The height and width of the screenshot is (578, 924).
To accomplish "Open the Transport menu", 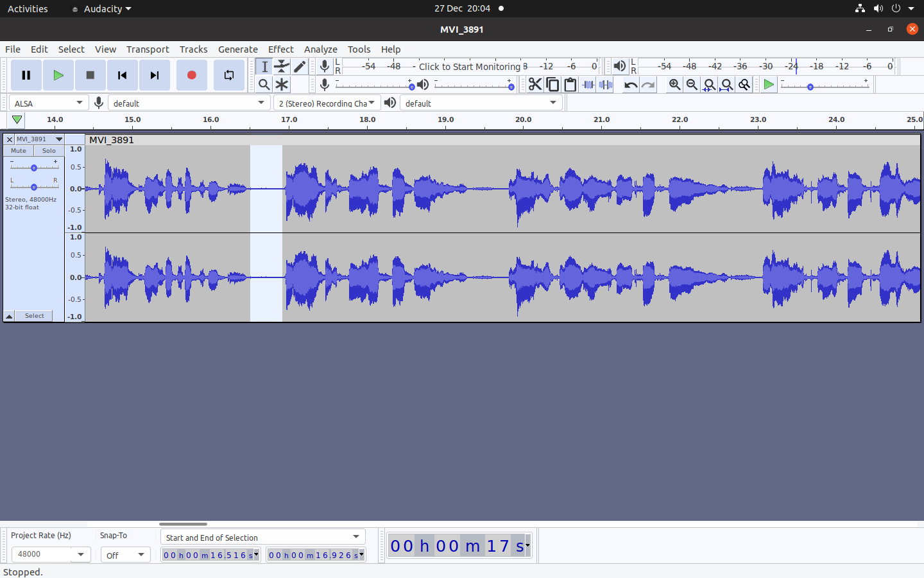I will (148, 49).
